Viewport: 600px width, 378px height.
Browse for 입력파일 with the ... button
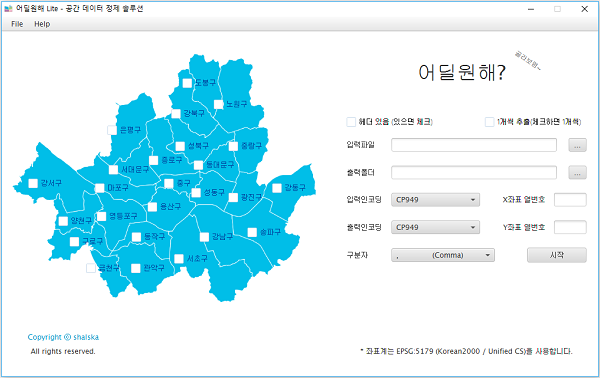(x=577, y=145)
